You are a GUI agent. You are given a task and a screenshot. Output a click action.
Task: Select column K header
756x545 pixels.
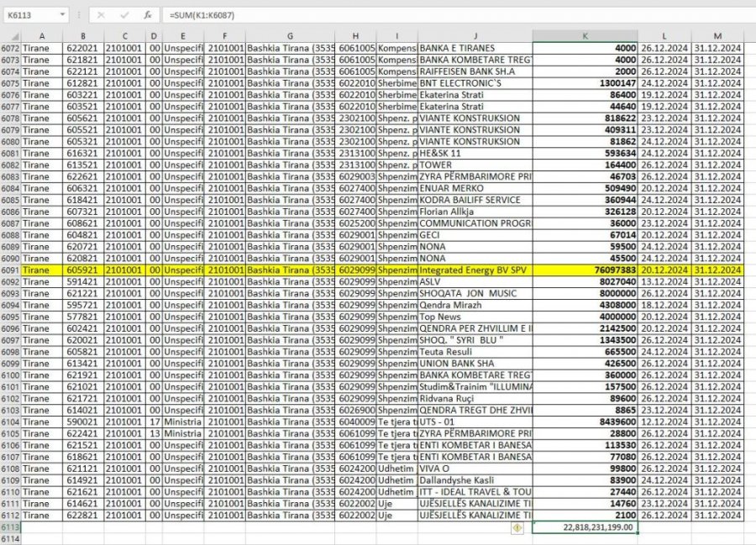(x=585, y=36)
